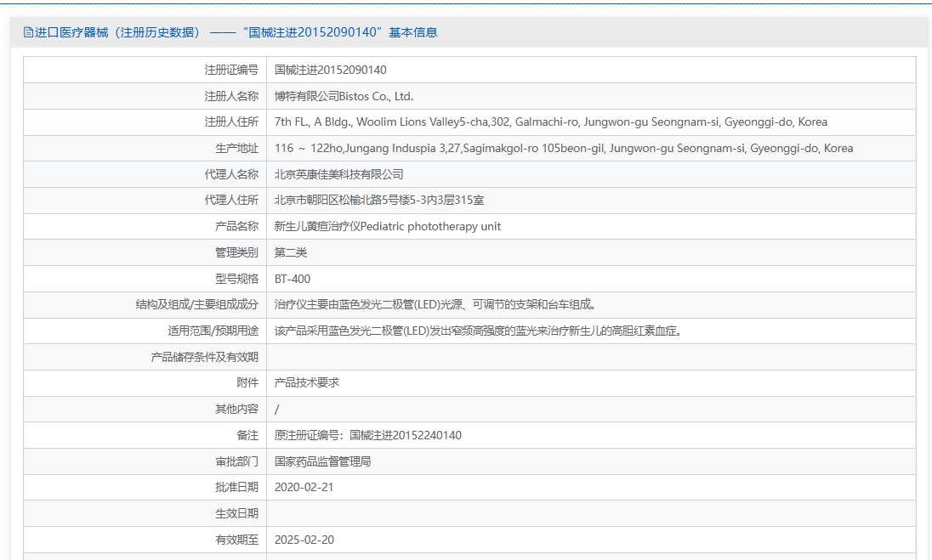Select the registrant address starting with 7th FL.
The image size is (932, 560).
[x=551, y=122]
